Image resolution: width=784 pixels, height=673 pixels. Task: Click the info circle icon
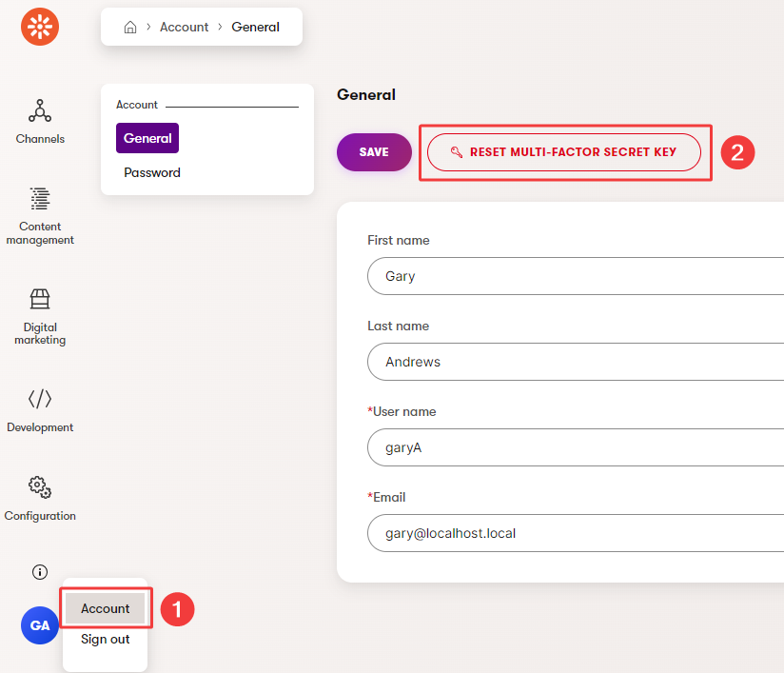click(x=40, y=572)
